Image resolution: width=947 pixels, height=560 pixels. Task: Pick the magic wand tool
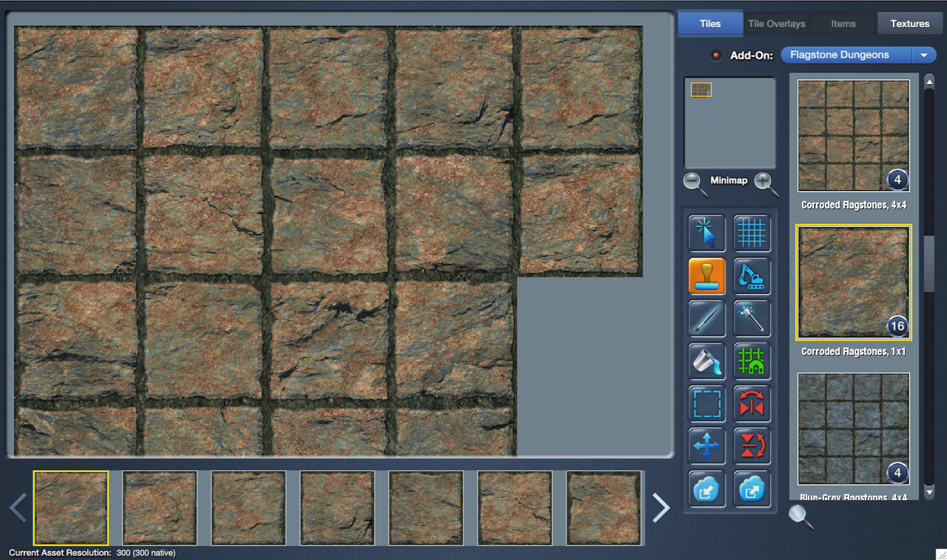(x=752, y=319)
